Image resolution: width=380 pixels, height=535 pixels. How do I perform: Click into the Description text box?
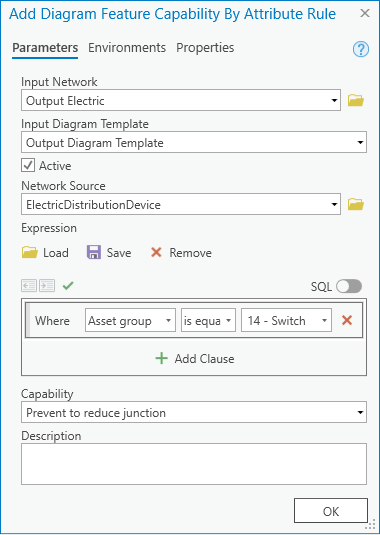(x=194, y=464)
